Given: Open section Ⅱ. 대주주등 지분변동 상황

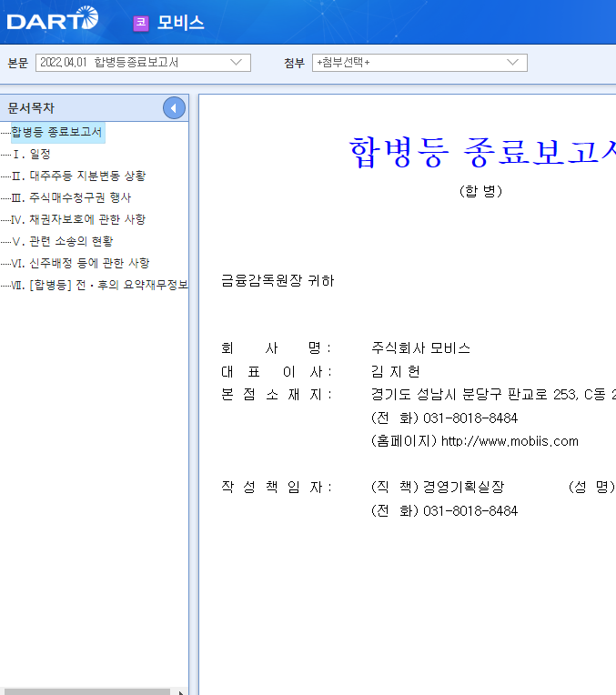Looking at the screenshot, I should (x=78, y=176).
